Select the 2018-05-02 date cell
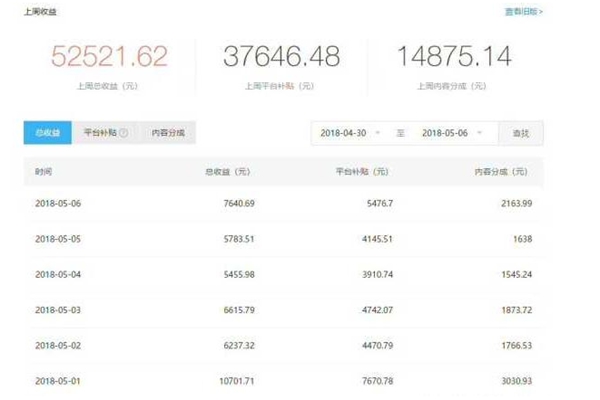The image size is (600, 400). point(58,346)
